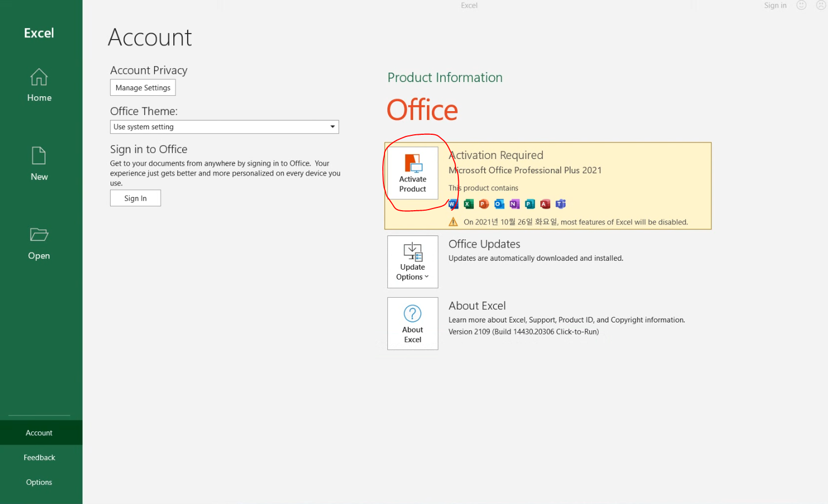
Task: Click the Version 2109 build text
Action: (524, 332)
